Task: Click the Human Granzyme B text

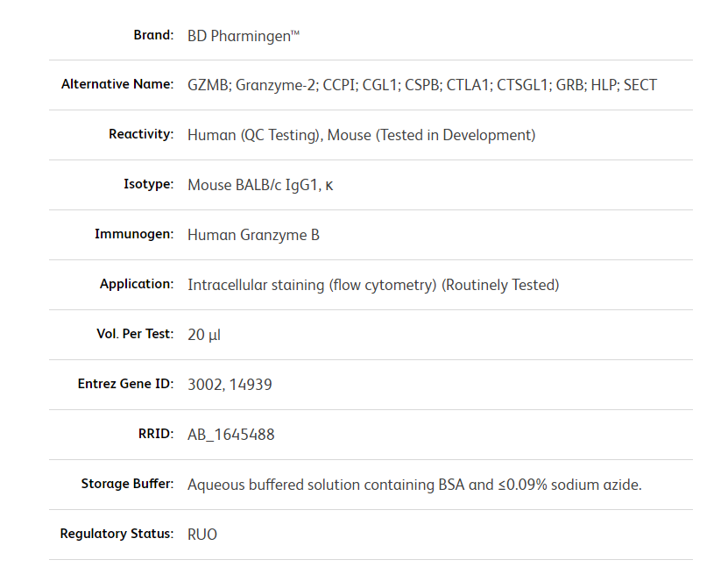Action: [x=253, y=235]
